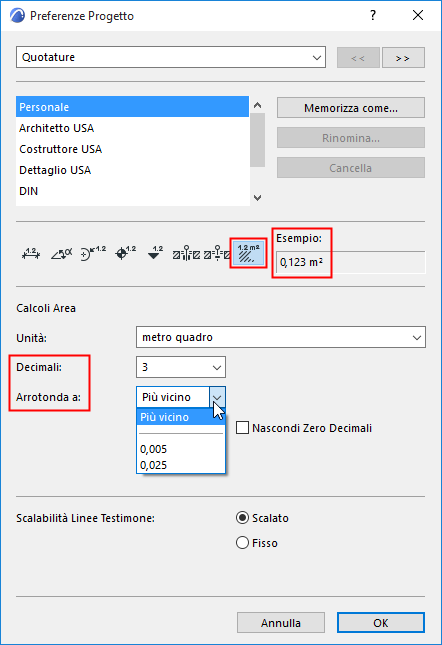This screenshot has width=442, height=645.
Task: Select the linear dimensions icon
Action: point(31,254)
